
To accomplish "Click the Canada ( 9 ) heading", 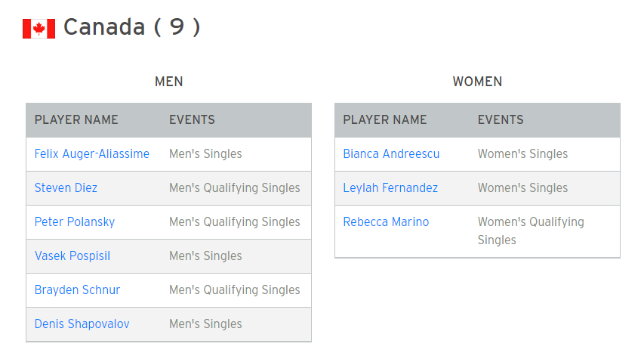I will (x=131, y=27).
